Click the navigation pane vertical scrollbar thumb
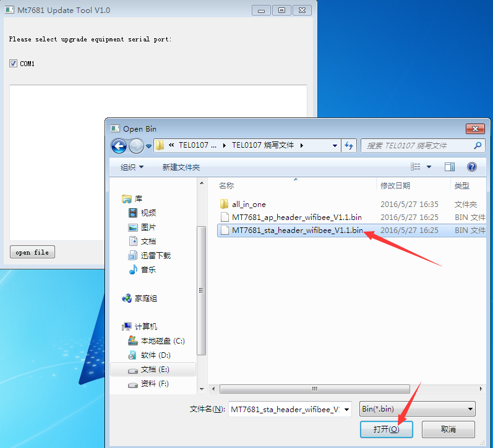 click(202, 290)
